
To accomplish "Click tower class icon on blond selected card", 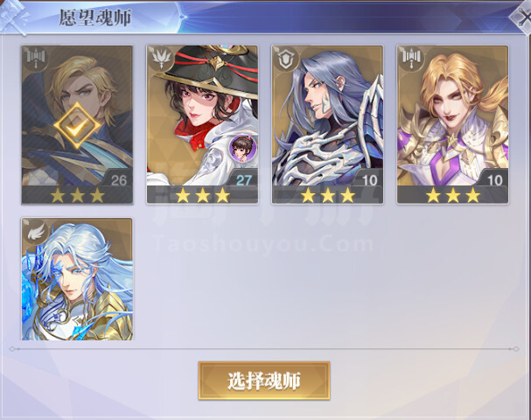I will 35,58.
